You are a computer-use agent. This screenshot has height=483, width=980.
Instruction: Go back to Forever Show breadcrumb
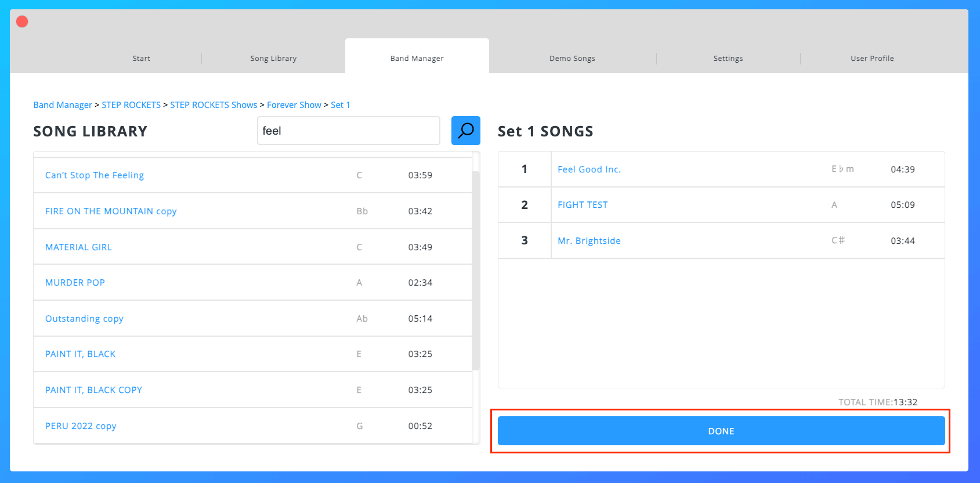coord(294,105)
